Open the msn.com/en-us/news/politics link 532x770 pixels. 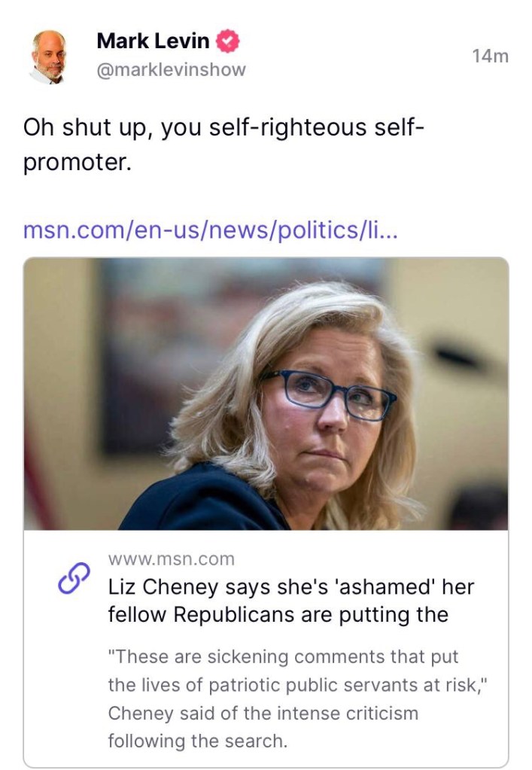(211, 229)
